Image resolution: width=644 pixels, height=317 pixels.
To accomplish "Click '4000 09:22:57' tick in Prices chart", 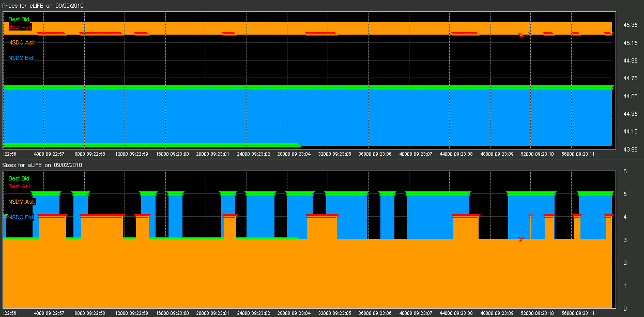I will [49, 154].
